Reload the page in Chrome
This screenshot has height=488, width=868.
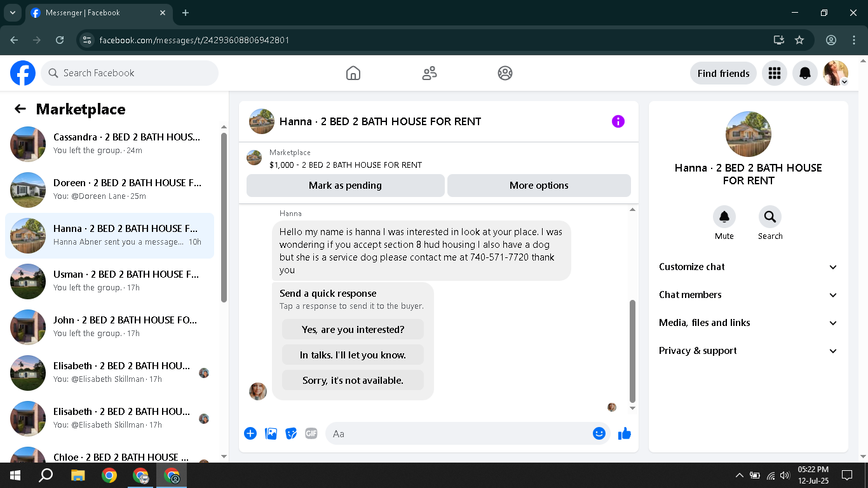point(60,40)
